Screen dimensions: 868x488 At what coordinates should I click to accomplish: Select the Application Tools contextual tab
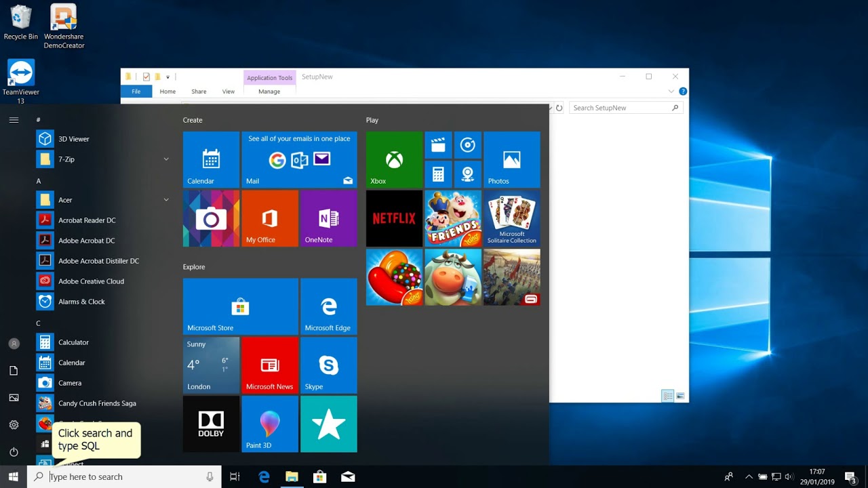[x=269, y=77]
